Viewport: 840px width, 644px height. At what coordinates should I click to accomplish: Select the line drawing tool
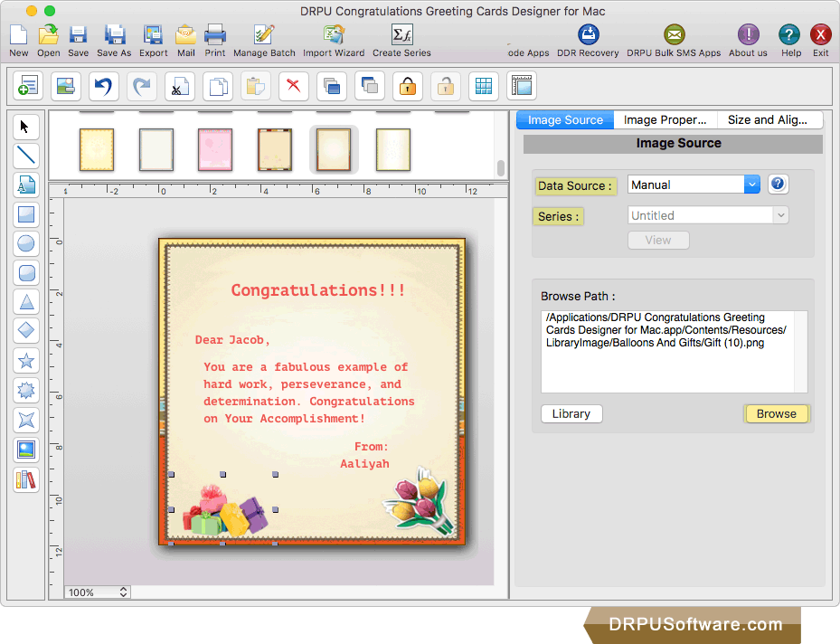25,156
